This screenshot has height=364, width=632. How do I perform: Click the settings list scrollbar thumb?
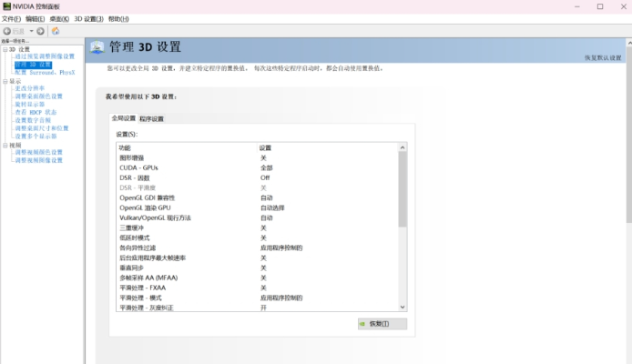(403, 189)
